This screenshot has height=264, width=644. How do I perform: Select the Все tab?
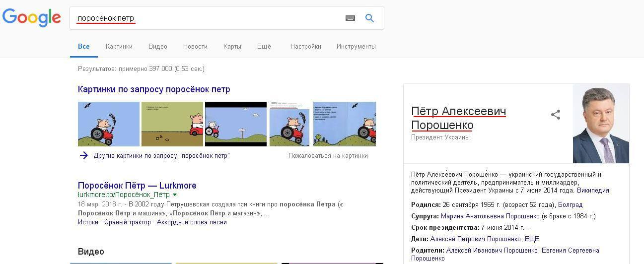tap(84, 46)
